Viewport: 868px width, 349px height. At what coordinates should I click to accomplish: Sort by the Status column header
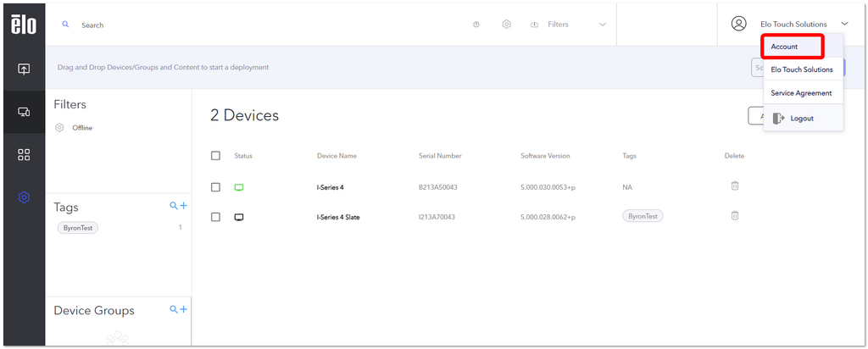click(243, 156)
